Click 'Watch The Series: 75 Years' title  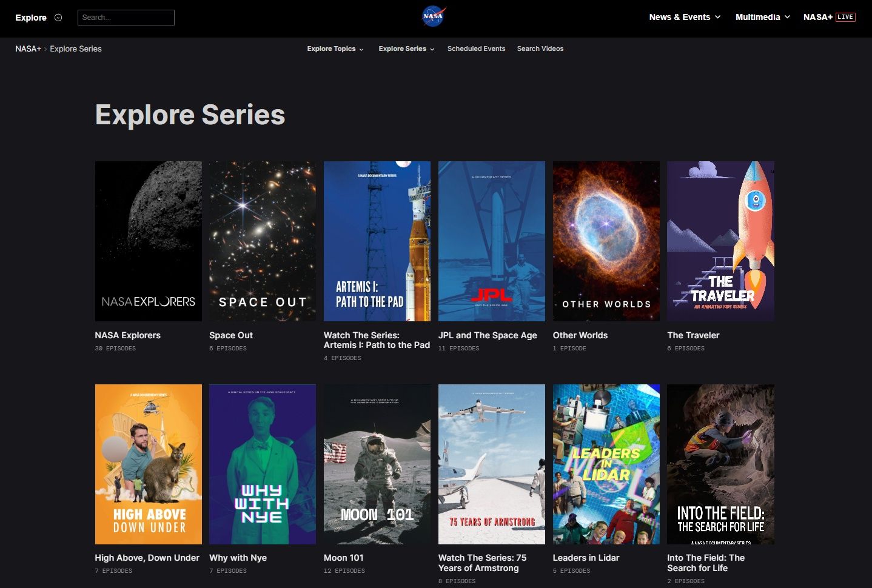click(x=483, y=563)
